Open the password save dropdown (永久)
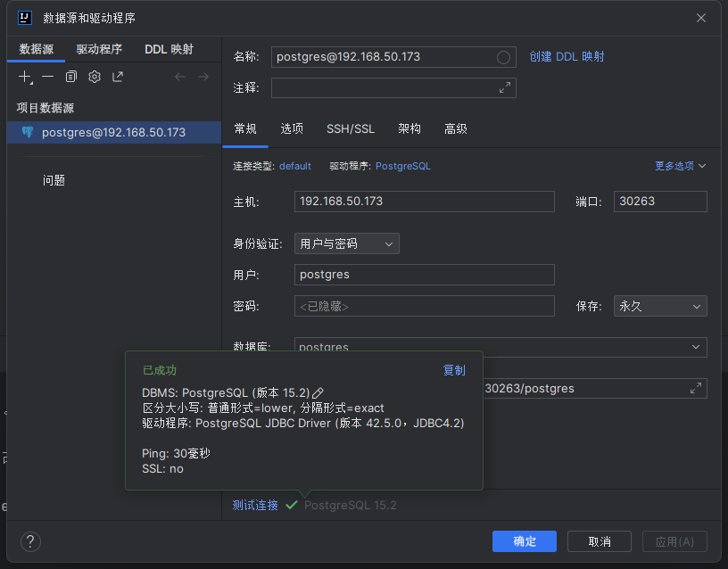The image size is (728, 569). tap(660, 306)
